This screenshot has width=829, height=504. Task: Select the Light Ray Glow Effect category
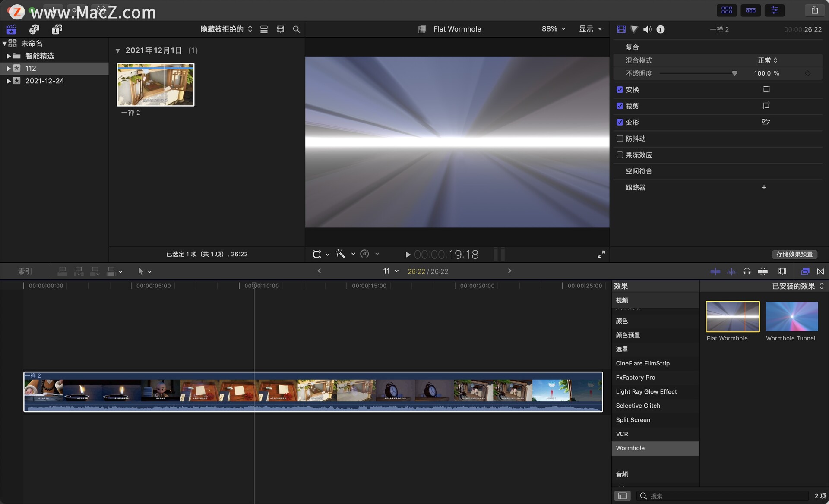[646, 391]
